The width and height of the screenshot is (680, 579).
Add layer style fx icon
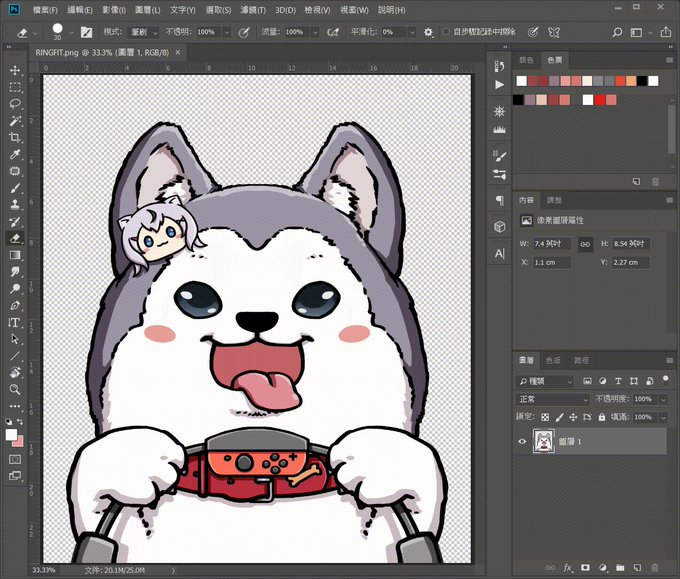coord(568,567)
